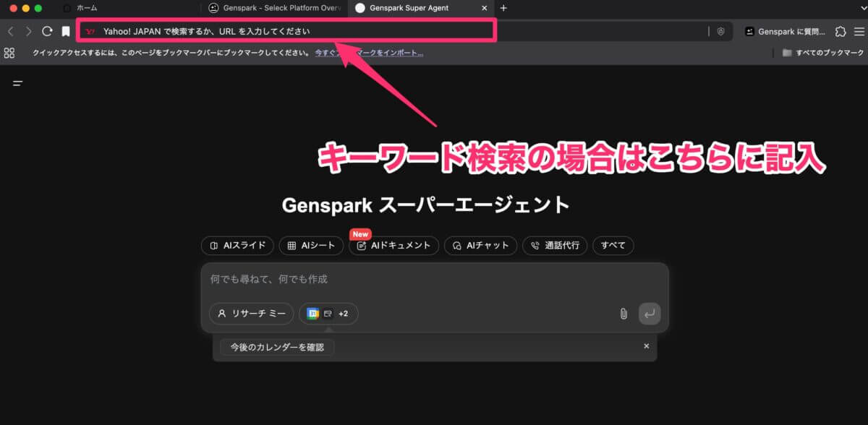This screenshot has width=868, height=425.
Task: Close the Genspark Super Agent tab
Action: pyautogui.click(x=485, y=8)
